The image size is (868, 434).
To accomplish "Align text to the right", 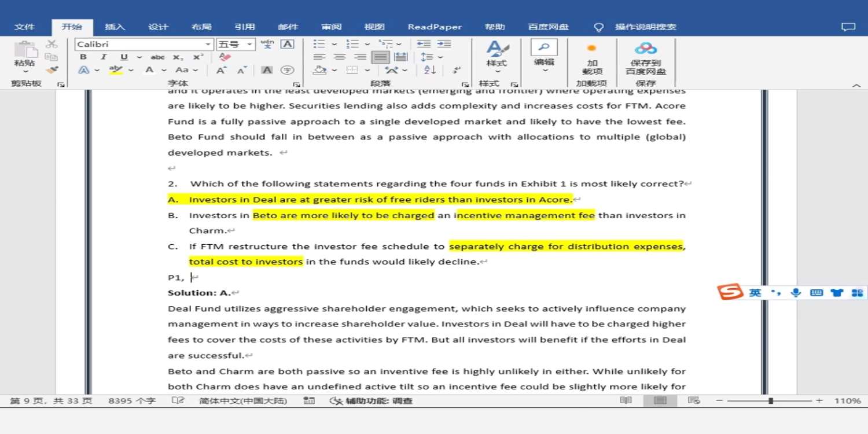I will tap(360, 57).
